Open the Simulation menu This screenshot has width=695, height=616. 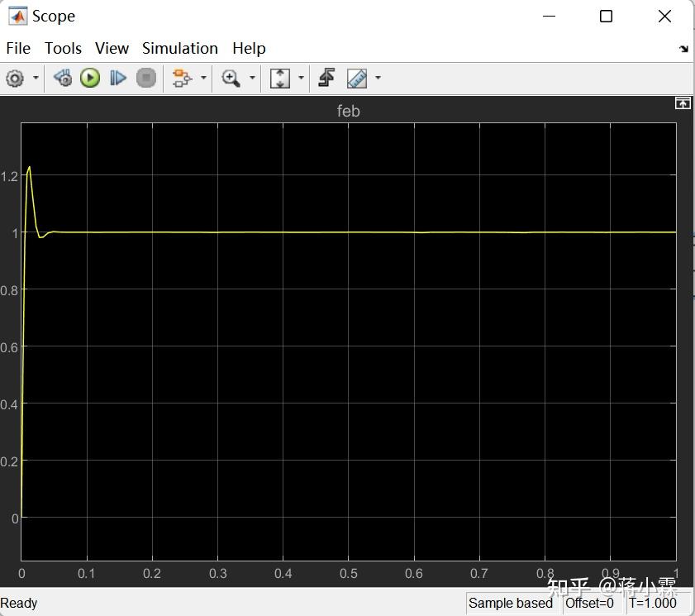pos(179,48)
